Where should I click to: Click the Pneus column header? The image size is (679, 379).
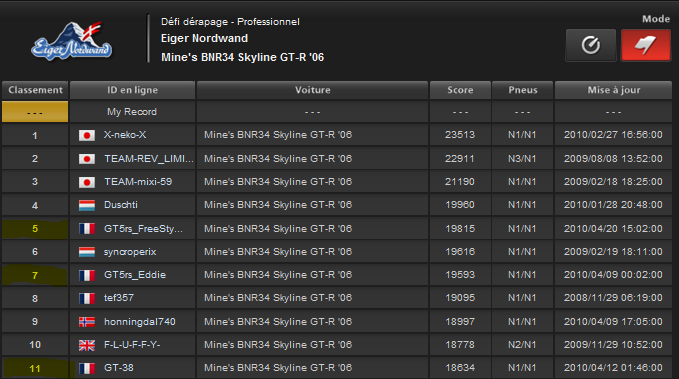[523, 90]
